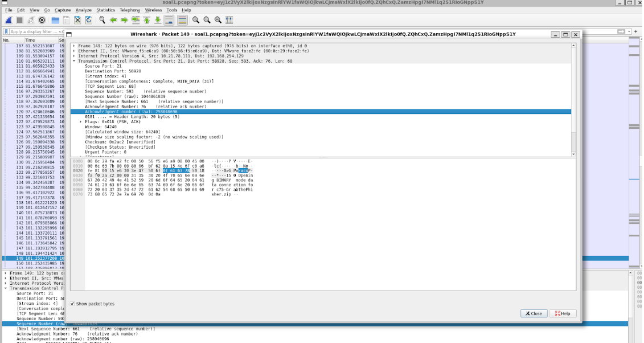Open a capture file via folder icon

(x=55, y=20)
